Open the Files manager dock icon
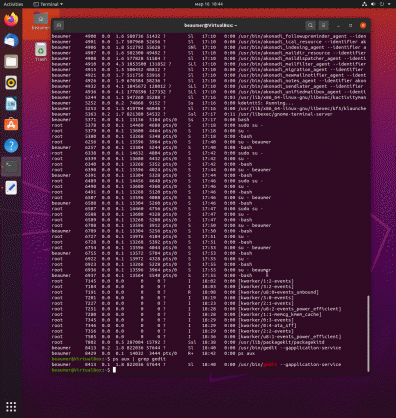The image size is (396, 418). [x=11, y=62]
